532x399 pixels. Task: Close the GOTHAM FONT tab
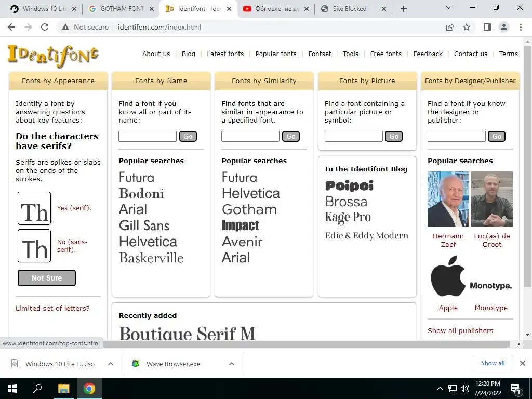click(x=152, y=9)
